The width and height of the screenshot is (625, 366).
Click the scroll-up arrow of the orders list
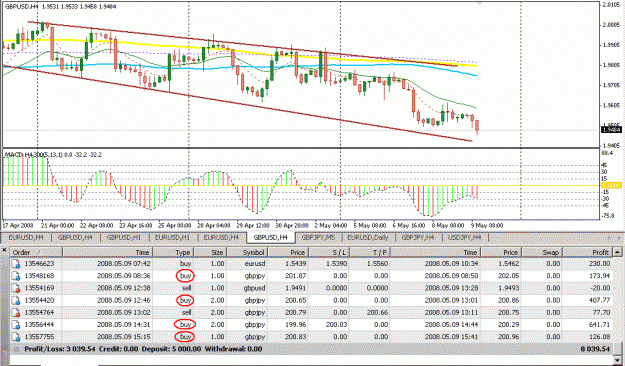pyautogui.click(x=617, y=252)
